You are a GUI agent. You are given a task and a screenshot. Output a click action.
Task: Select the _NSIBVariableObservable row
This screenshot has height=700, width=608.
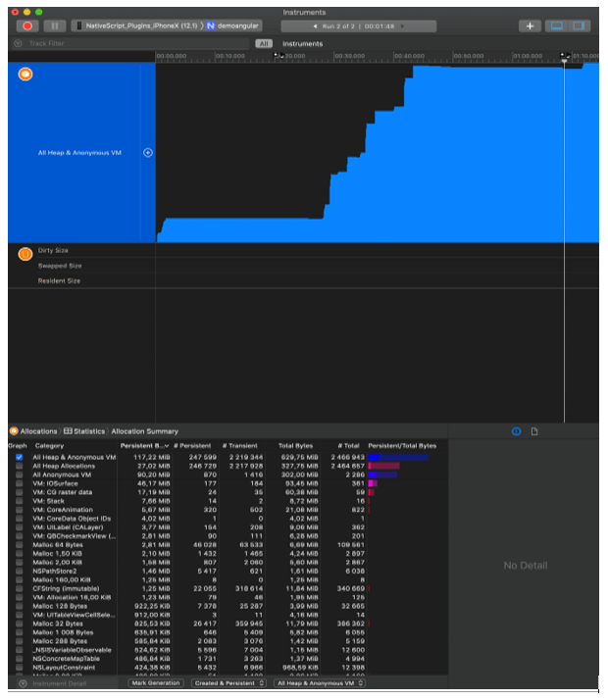228,650
